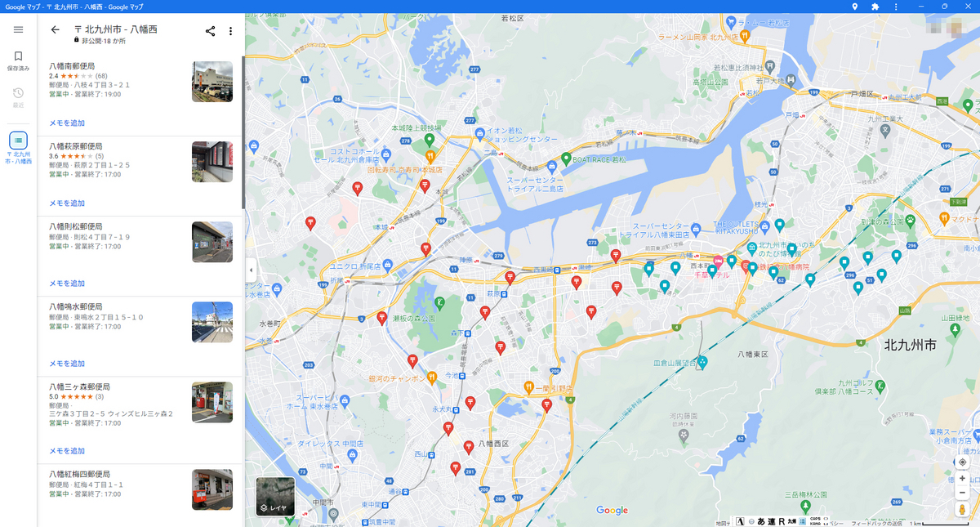Click the 一蘭 restaurant marker near 引野

coord(528,386)
